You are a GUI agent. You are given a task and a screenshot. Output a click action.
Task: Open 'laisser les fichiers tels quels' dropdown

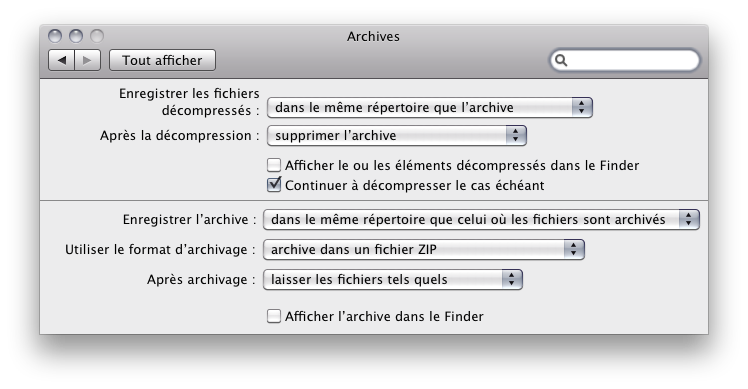tap(393, 280)
